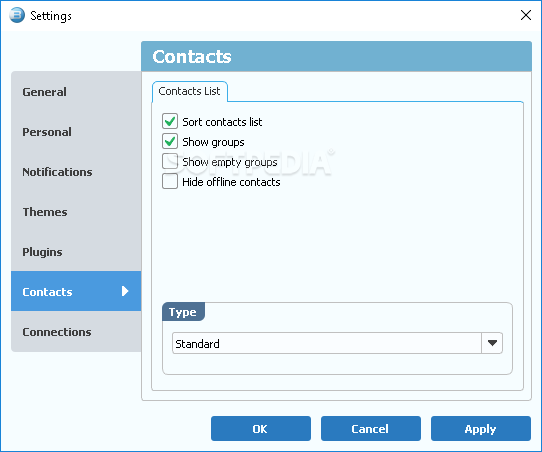Image resolution: width=542 pixels, height=452 pixels.
Task: Select the Contacts List tab
Action: (189, 92)
